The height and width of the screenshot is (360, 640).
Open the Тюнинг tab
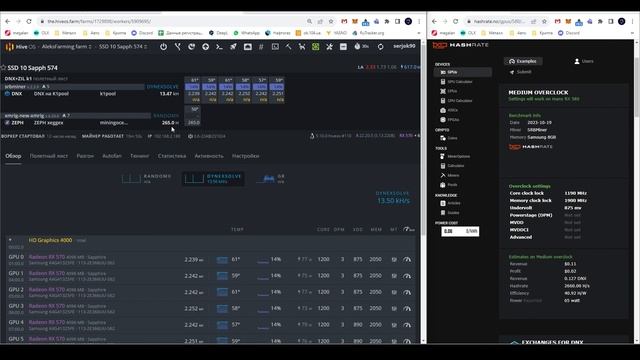click(140, 156)
